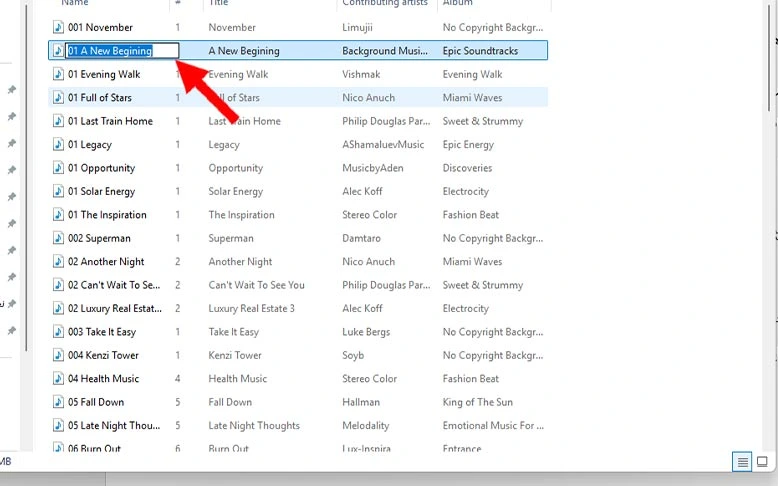Click the navigation pane vertical scrollbar

coord(25,200)
